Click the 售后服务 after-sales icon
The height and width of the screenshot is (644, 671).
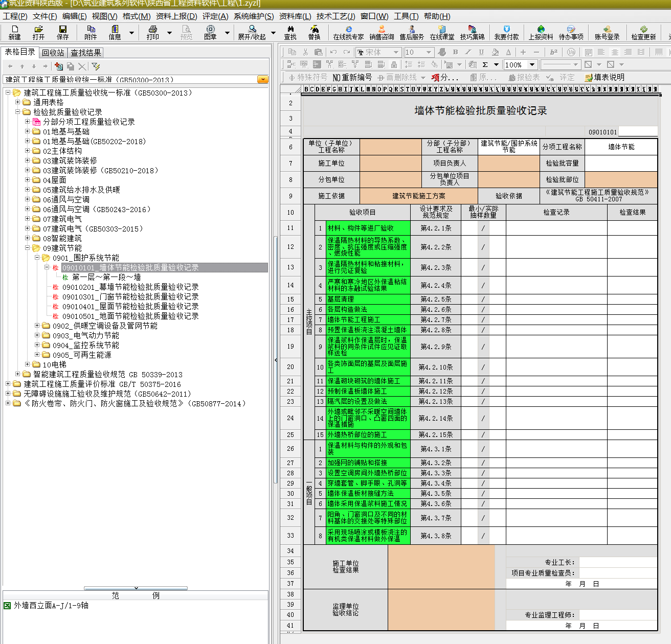coord(412,33)
